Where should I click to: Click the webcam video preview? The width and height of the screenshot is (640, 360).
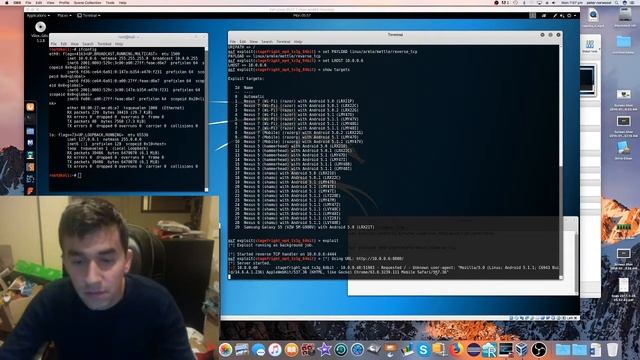tap(109, 278)
